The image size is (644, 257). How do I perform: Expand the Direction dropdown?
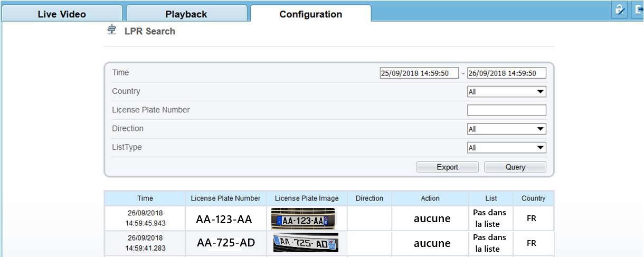[506, 129]
